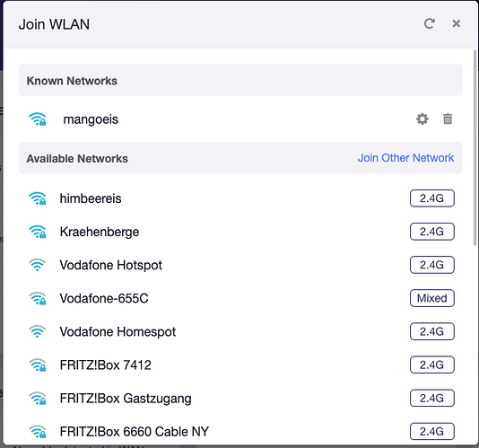Image resolution: width=479 pixels, height=448 pixels.
Task: Click the Mixed band badge for Vodafone-655C
Action: coord(432,298)
